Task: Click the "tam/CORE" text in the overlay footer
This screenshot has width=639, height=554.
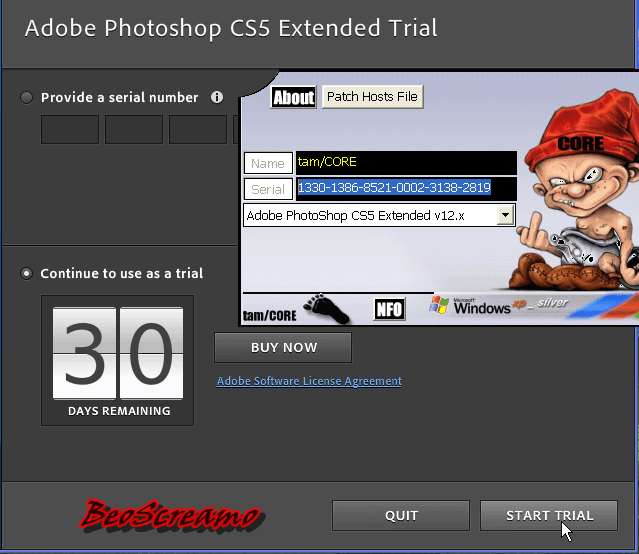Action: pyautogui.click(x=269, y=316)
